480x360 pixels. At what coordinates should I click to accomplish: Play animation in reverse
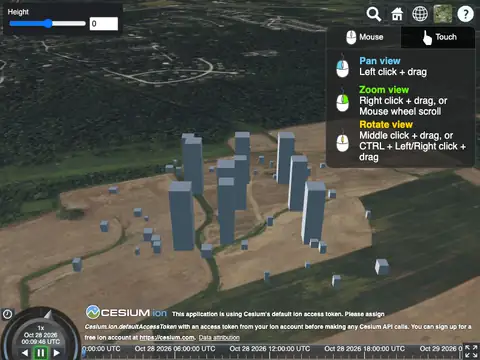coord(25,353)
